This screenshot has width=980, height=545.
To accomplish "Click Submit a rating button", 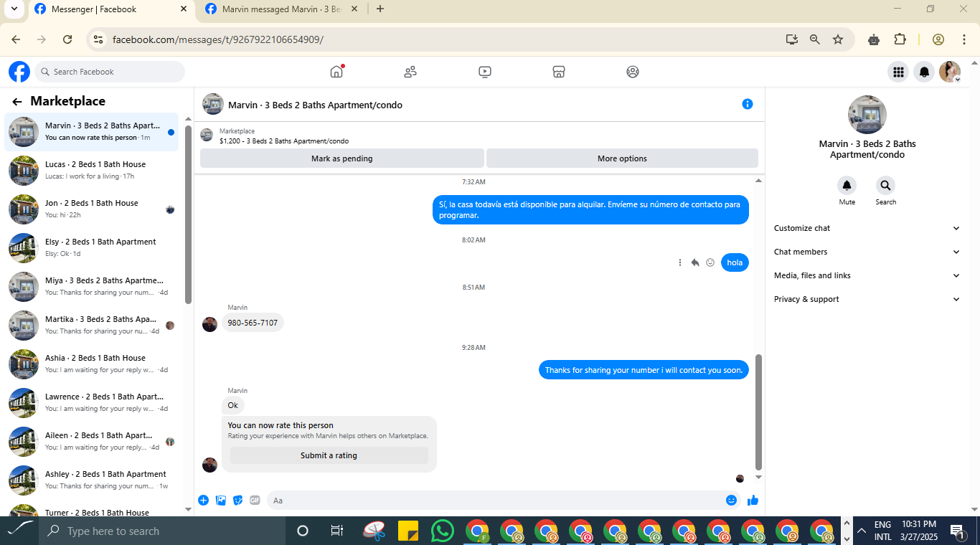I will 329,455.
